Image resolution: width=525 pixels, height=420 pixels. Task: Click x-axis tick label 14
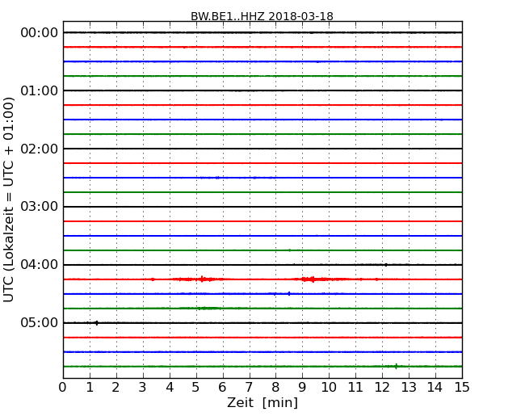435,388
